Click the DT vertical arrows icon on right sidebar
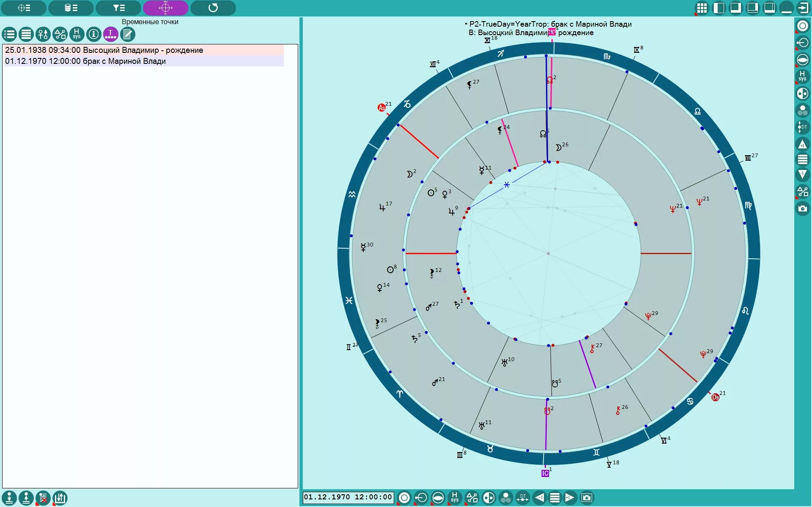Viewport: 812px width, 507px height. pyautogui.click(x=802, y=127)
